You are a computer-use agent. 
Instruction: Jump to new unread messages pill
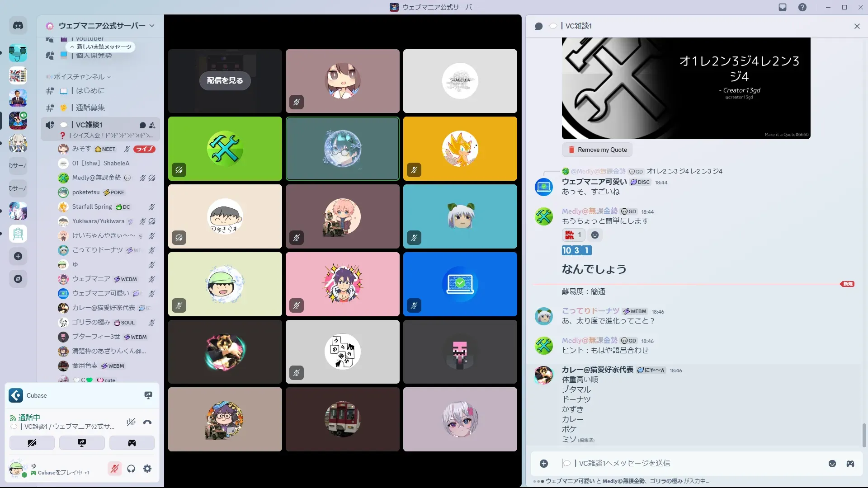tap(101, 47)
